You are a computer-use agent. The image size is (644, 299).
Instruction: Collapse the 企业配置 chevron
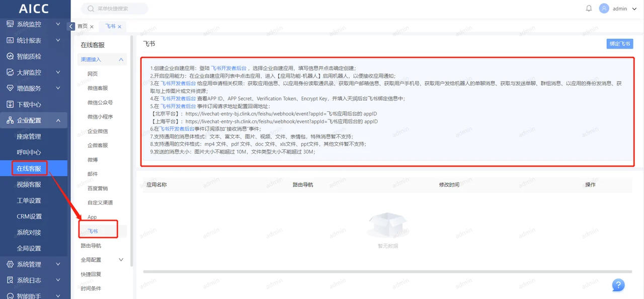(x=58, y=120)
